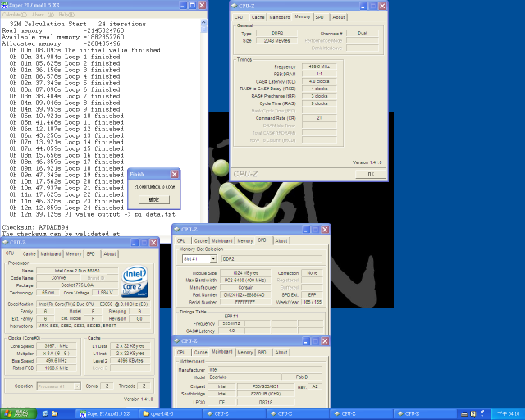This screenshot has height=420, width=525.
Task: Open the About menu in Super PI
Action: click(x=43, y=15)
